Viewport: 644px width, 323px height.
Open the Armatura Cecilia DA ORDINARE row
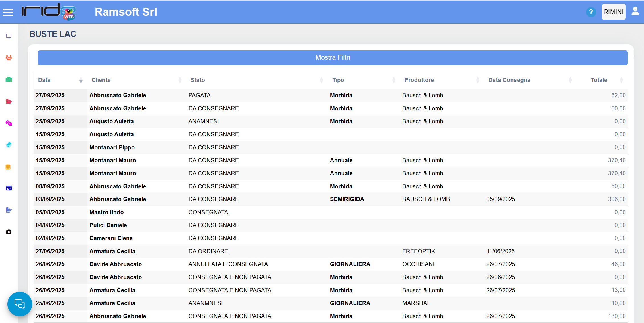[208, 251]
